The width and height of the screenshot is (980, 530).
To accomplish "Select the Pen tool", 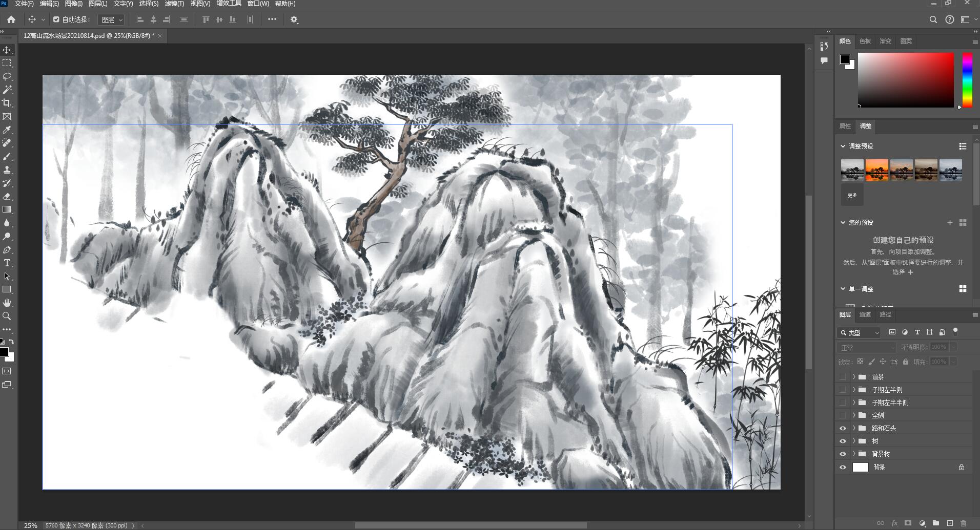I will (x=7, y=249).
